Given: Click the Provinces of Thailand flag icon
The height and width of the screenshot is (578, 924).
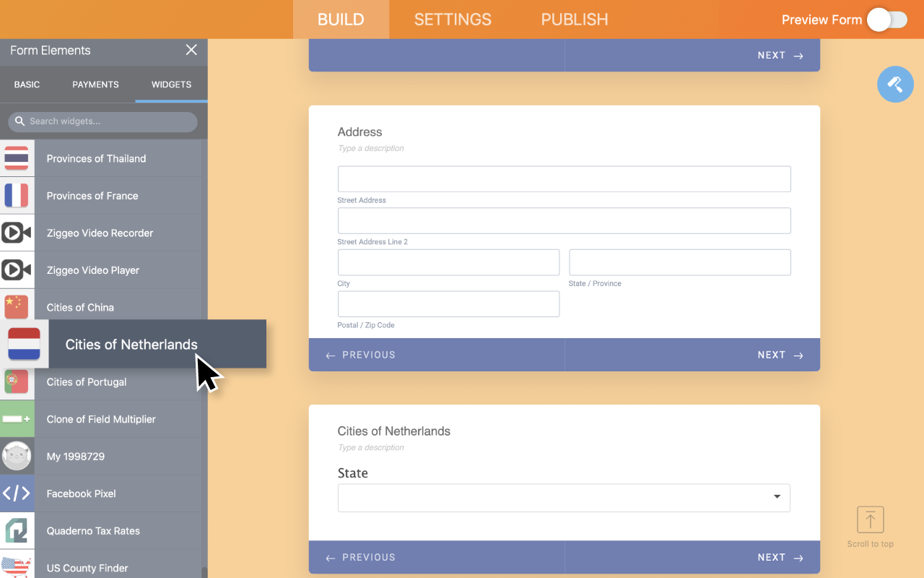Looking at the screenshot, I should pyautogui.click(x=16, y=158).
